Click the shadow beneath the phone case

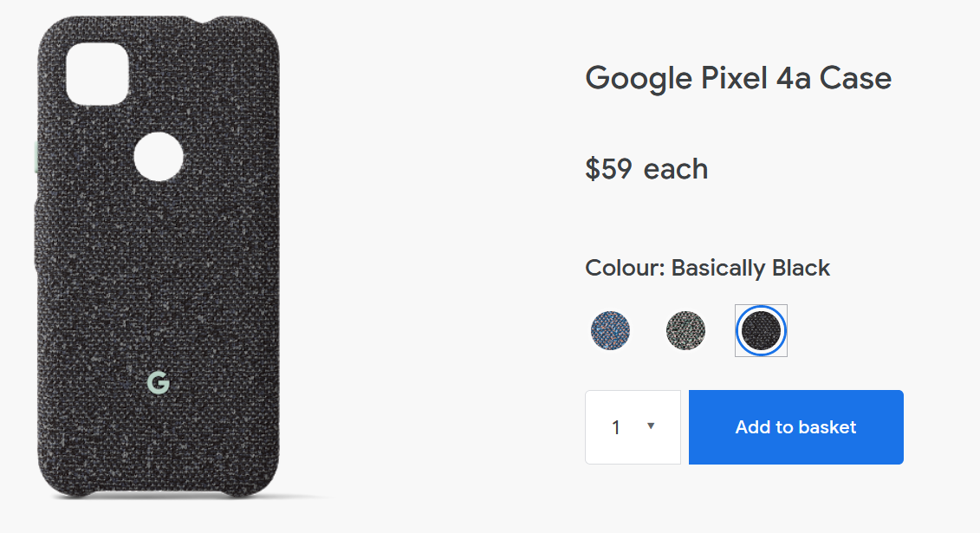(187, 498)
